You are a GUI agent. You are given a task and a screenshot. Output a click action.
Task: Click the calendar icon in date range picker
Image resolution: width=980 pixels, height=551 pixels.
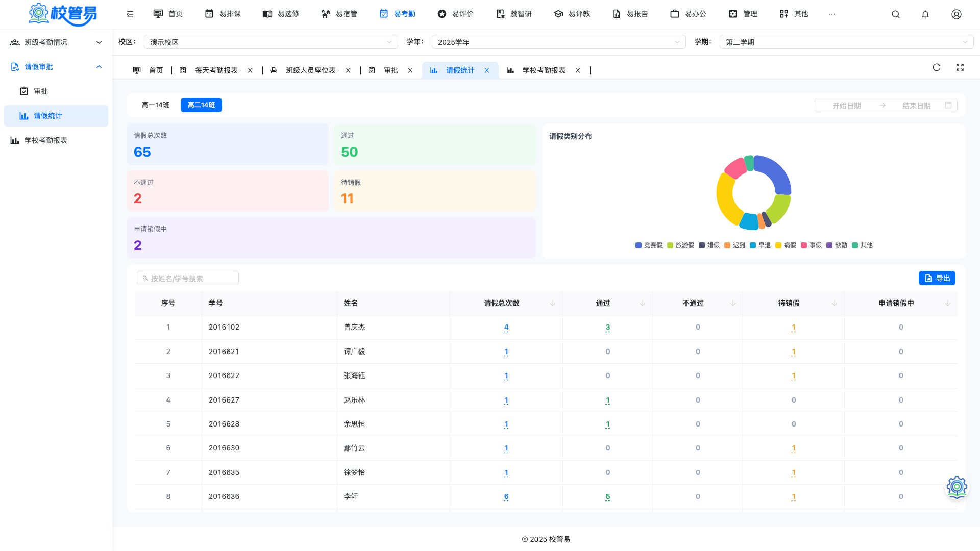click(x=948, y=105)
